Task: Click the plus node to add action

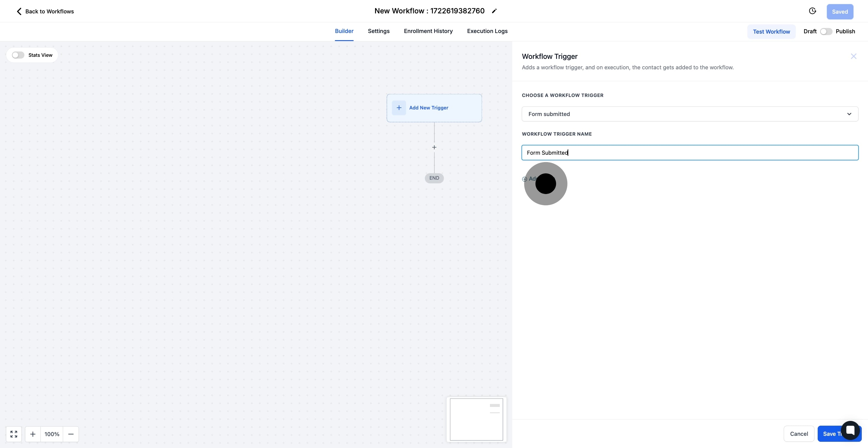Action: click(x=434, y=148)
